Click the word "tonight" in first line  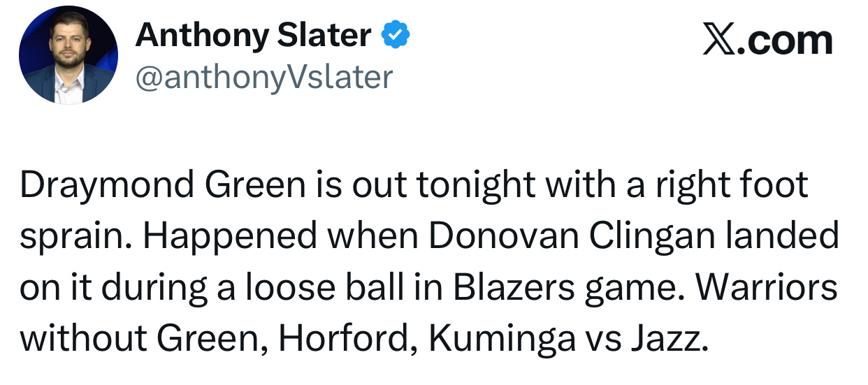475,186
